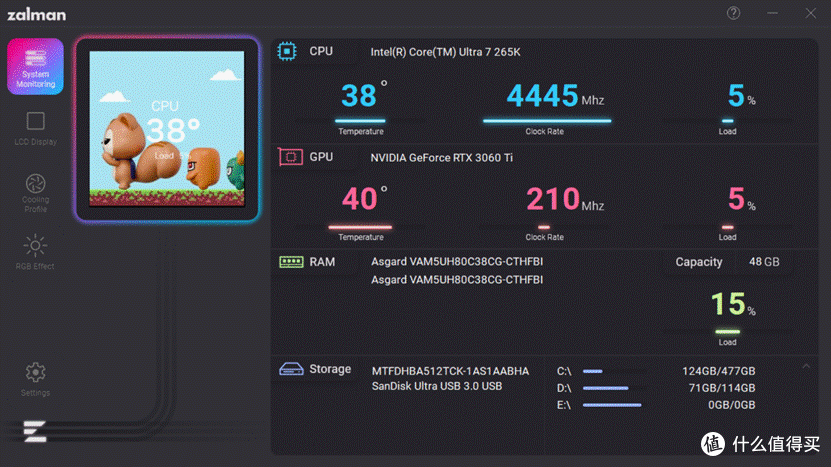Click the GPU clock value 210 Mhz

565,199
